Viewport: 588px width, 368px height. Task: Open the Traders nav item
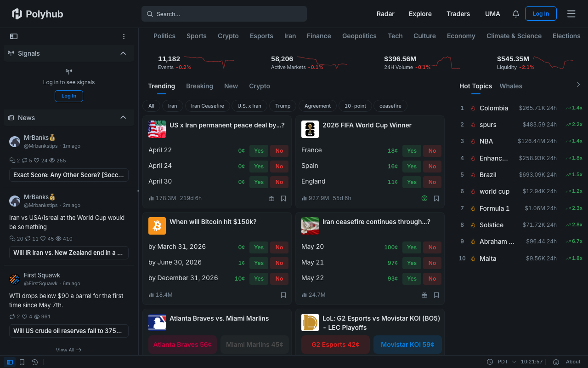[458, 14]
